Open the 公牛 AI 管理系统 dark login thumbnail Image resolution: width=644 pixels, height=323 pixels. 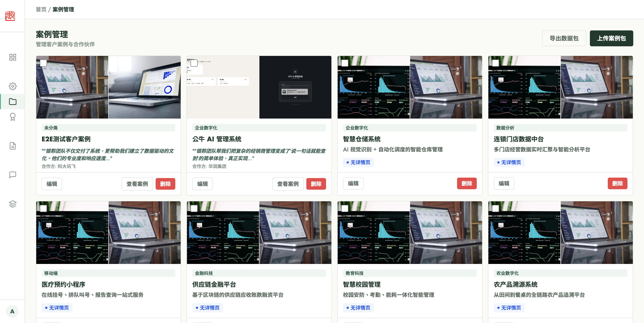[x=295, y=87]
